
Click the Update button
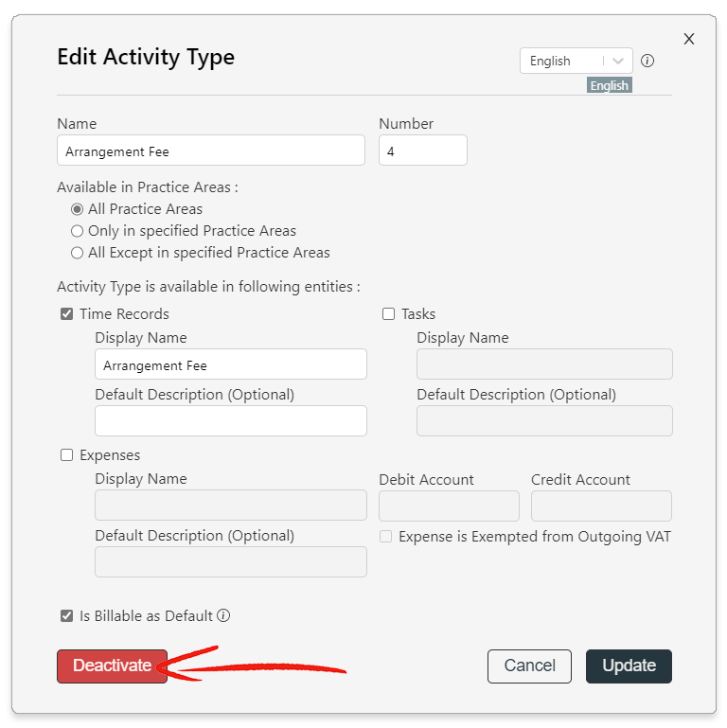(x=629, y=666)
